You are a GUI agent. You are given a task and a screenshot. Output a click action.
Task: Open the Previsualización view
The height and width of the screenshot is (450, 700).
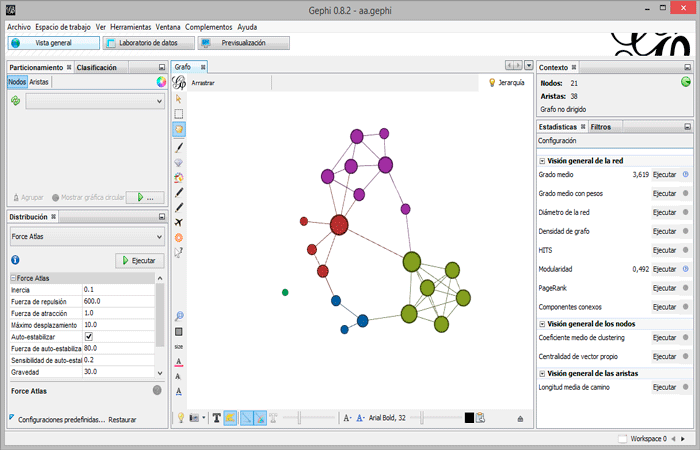(243, 43)
